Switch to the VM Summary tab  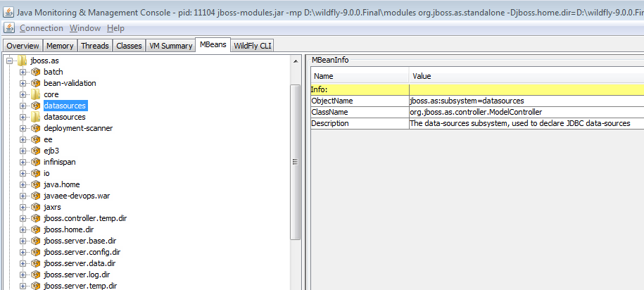pos(171,46)
